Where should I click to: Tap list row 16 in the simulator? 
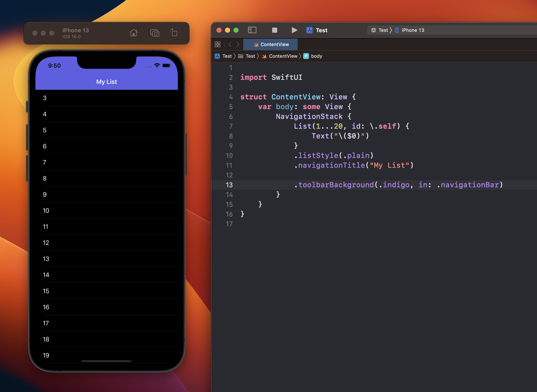107,307
